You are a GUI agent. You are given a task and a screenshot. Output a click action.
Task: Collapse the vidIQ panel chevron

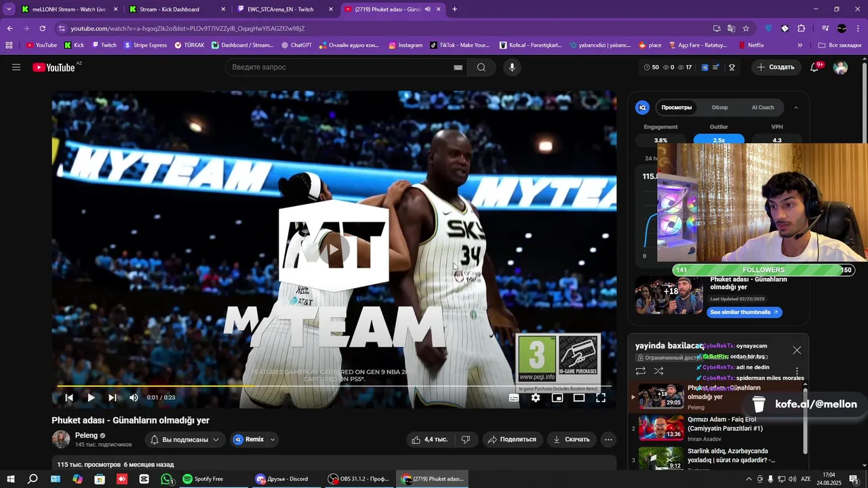pos(796,107)
